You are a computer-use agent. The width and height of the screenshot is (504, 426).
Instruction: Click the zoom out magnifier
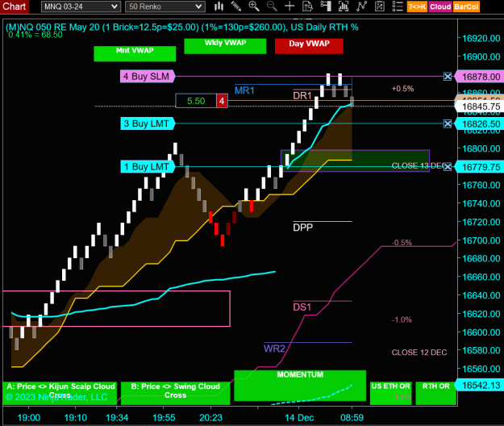click(272, 6)
